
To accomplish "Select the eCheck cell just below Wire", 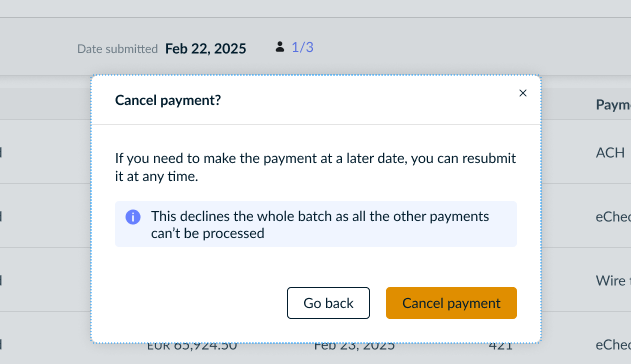I will [613, 345].
